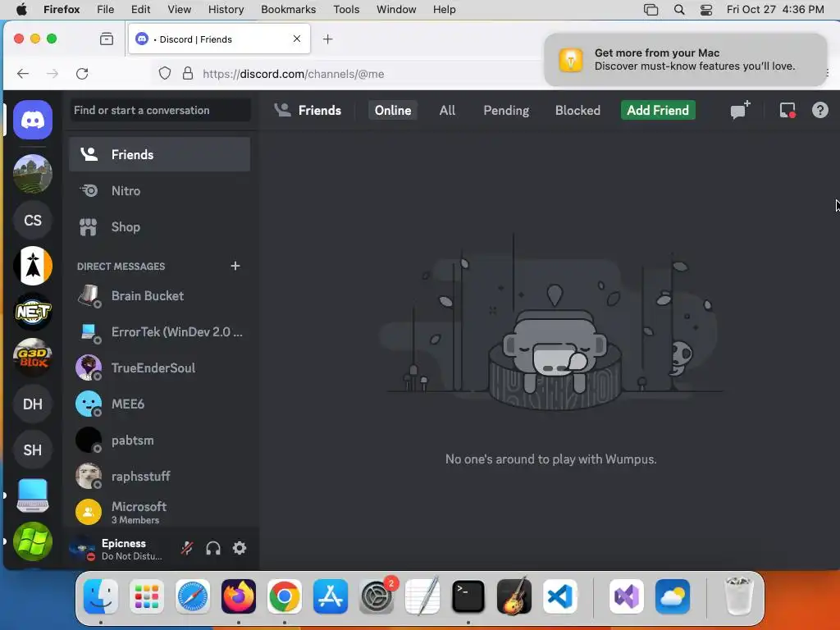Open the Shop page
The image size is (840, 630).
(160, 226)
